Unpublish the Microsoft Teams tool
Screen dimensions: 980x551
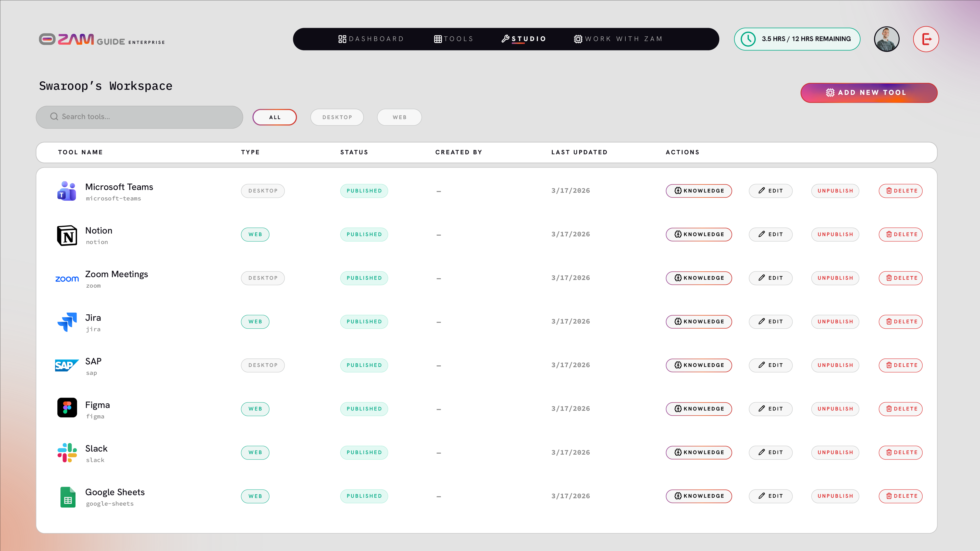[835, 191]
